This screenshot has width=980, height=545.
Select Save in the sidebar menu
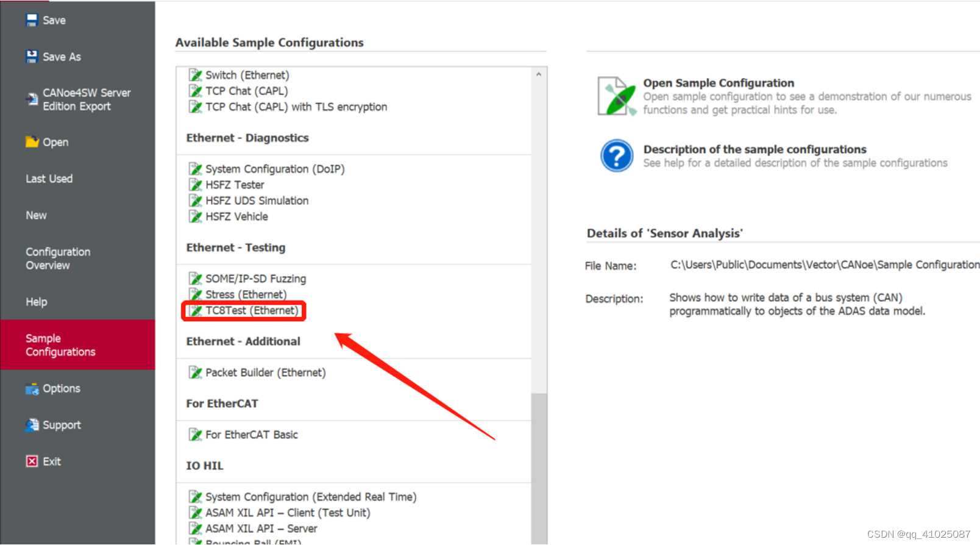(x=54, y=20)
